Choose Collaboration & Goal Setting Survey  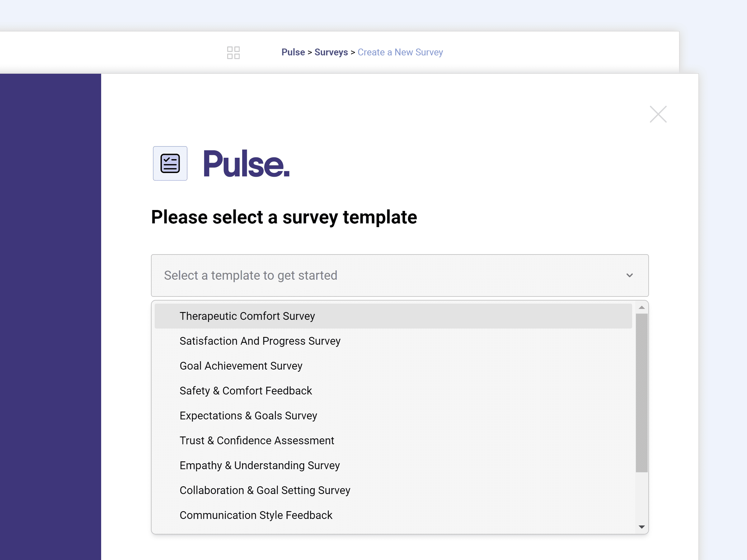point(265,490)
